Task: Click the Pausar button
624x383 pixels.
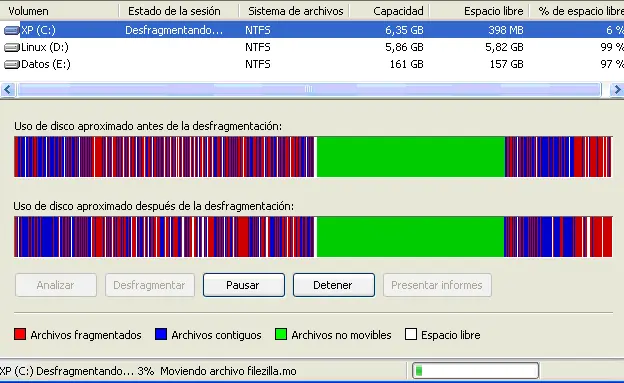Action: click(244, 285)
